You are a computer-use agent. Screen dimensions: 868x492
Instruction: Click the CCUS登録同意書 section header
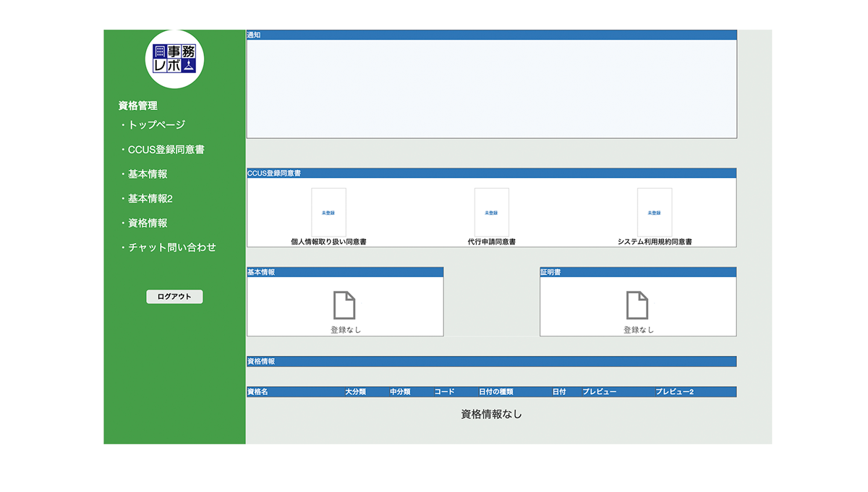point(492,173)
